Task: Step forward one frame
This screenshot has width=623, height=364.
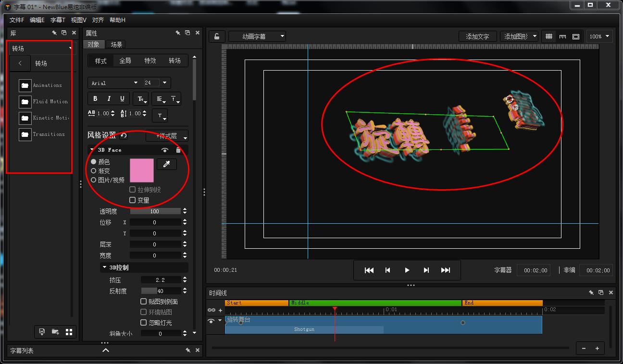Action: click(426, 270)
